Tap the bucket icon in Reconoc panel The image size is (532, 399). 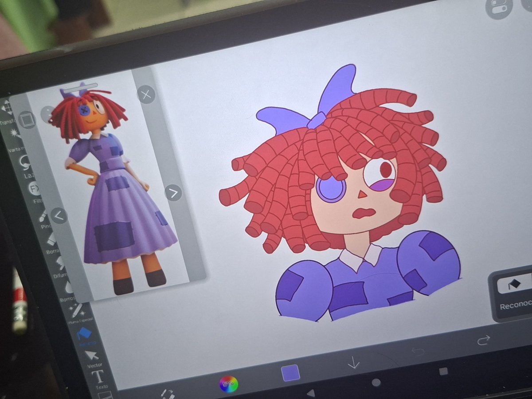point(515,285)
